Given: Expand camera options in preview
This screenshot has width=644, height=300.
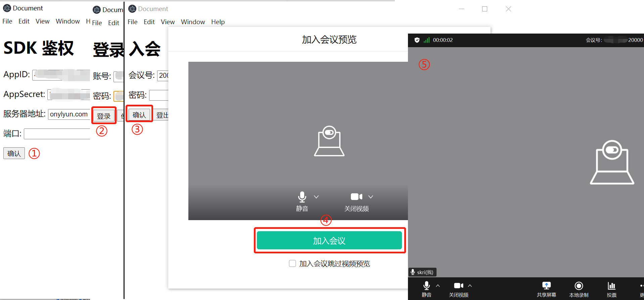Looking at the screenshot, I should [371, 197].
